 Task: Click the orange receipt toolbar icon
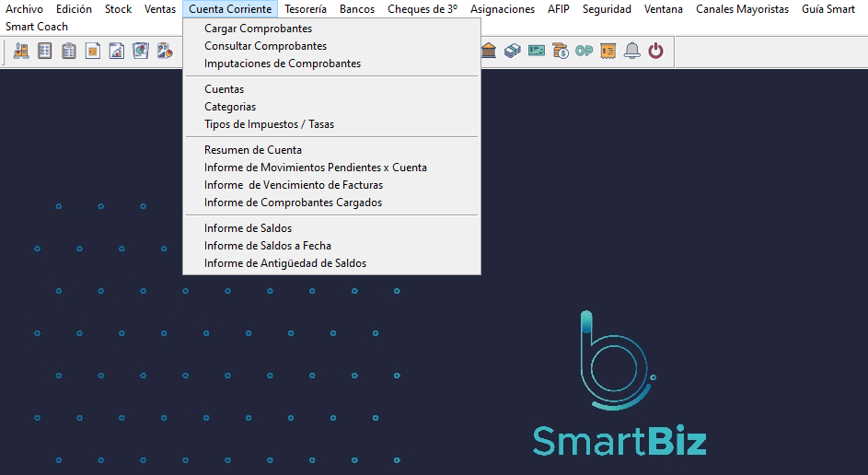coord(608,52)
